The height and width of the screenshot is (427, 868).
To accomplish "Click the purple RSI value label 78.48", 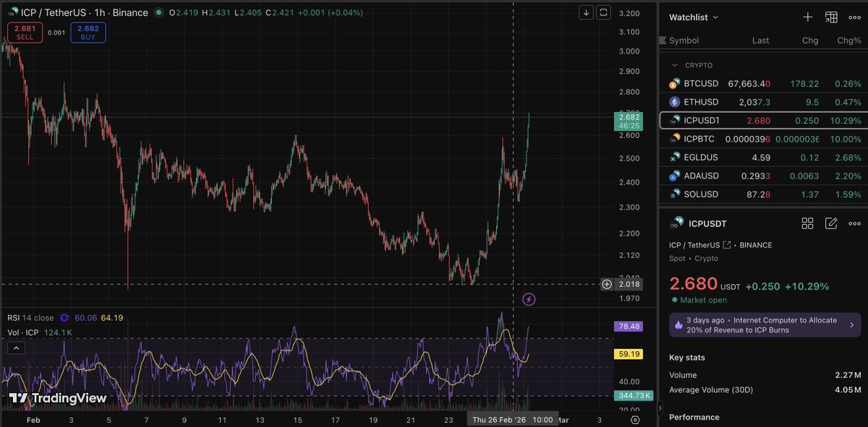I will click(627, 327).
